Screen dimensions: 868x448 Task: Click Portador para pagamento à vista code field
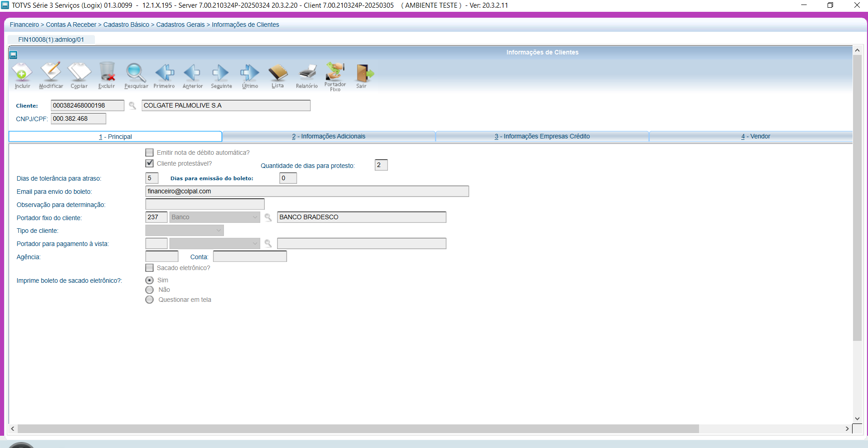(156, 244)
